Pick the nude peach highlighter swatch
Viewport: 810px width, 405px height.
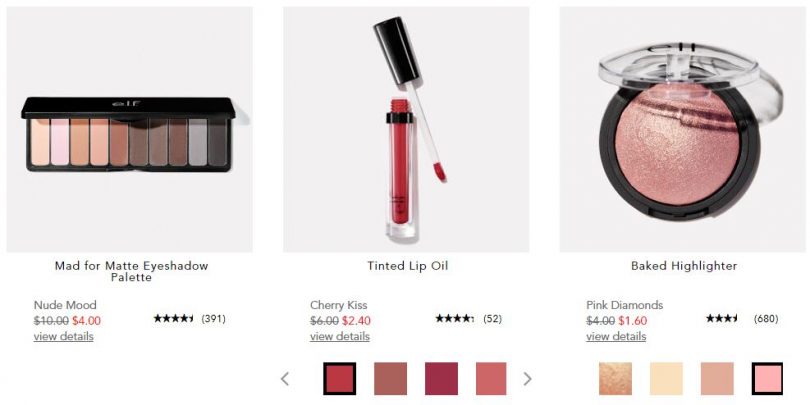[x=717, y=379]
